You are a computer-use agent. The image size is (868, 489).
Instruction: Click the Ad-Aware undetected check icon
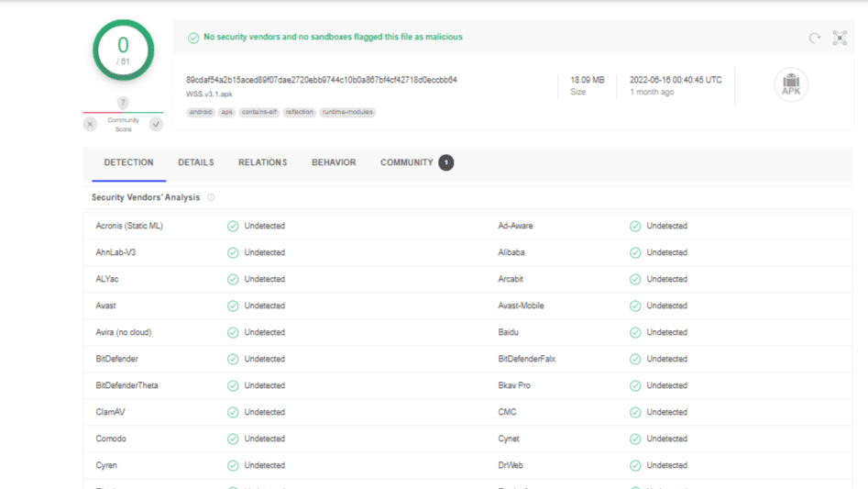point(635,226)
